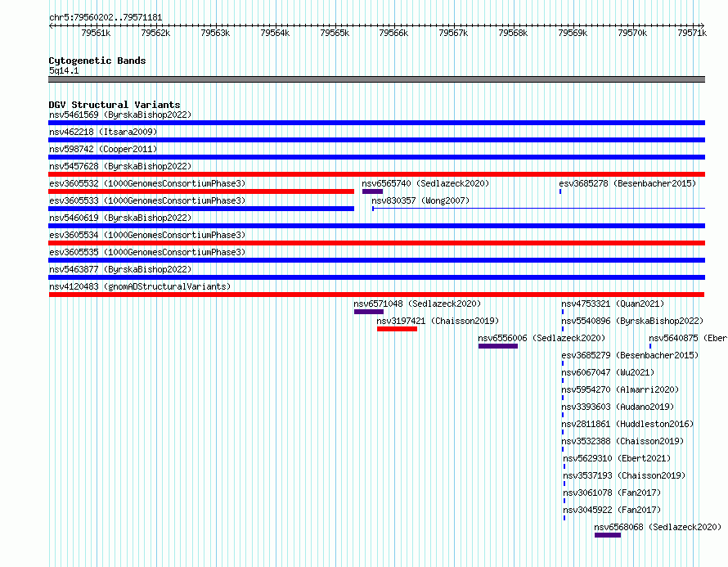Open nsv4120483 (gnomADStructuralVariants) label

coord(140,286)
